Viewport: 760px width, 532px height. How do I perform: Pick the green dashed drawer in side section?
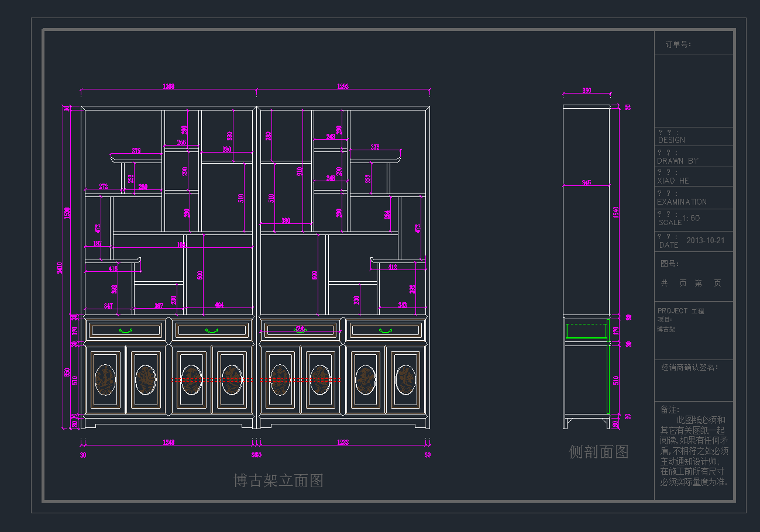587,331
